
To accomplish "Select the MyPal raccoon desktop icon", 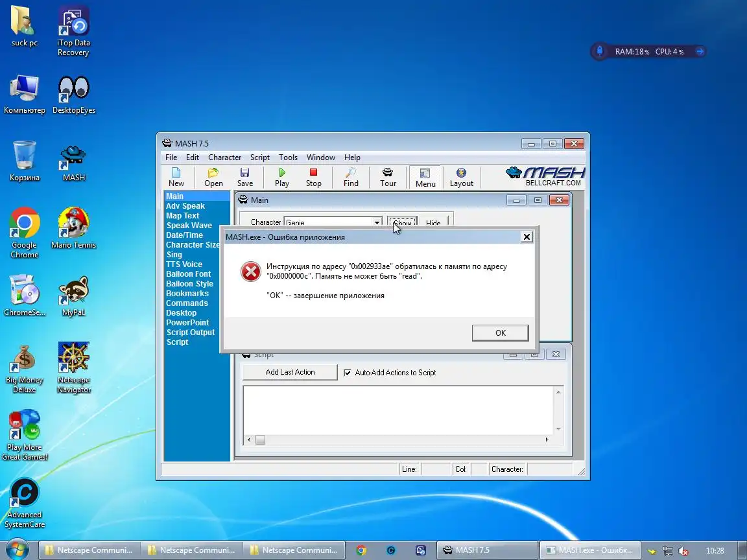I will (73, 296).
